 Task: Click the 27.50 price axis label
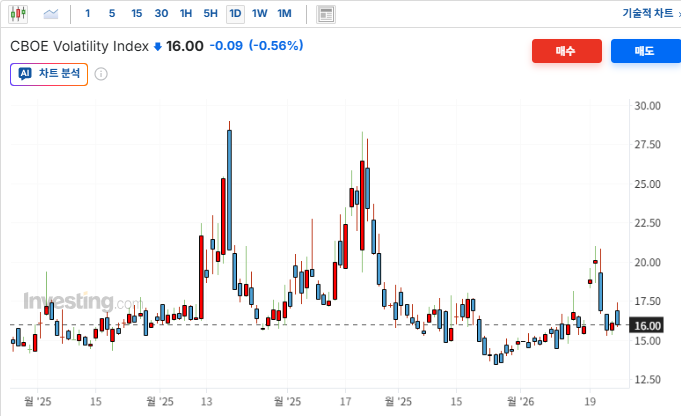click(647, 145)
